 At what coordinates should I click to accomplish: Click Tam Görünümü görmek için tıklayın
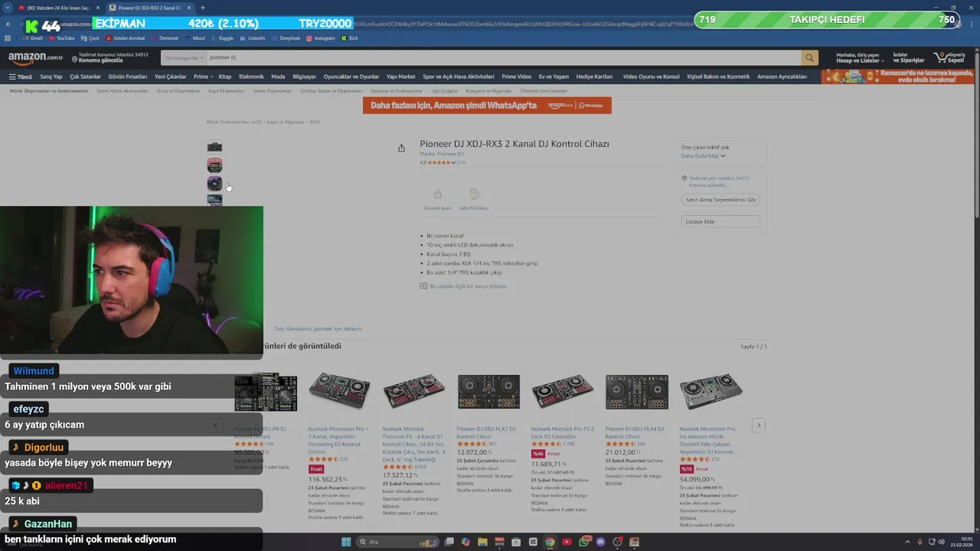(318, 328)
